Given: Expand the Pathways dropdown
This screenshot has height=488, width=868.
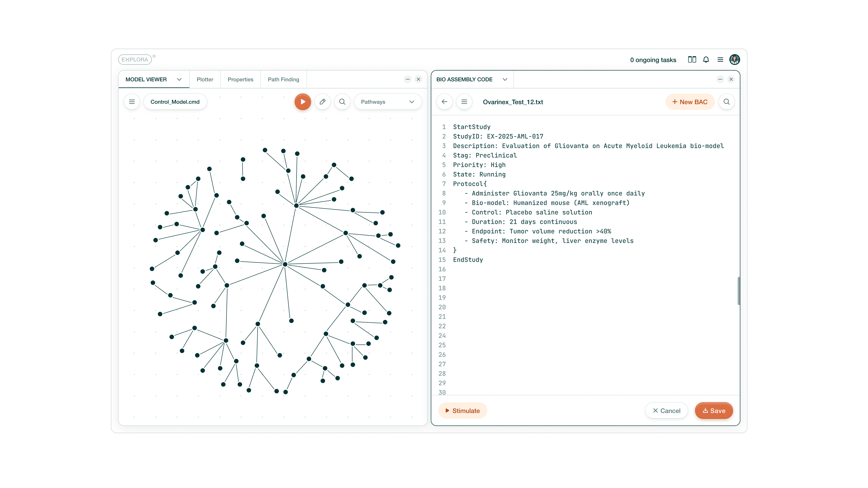Looking at the screenshot, I should click(x=387, y=102).
